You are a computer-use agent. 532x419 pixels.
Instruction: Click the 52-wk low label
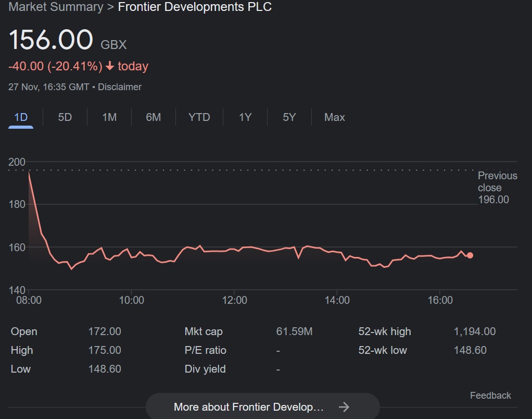(383, 350)
